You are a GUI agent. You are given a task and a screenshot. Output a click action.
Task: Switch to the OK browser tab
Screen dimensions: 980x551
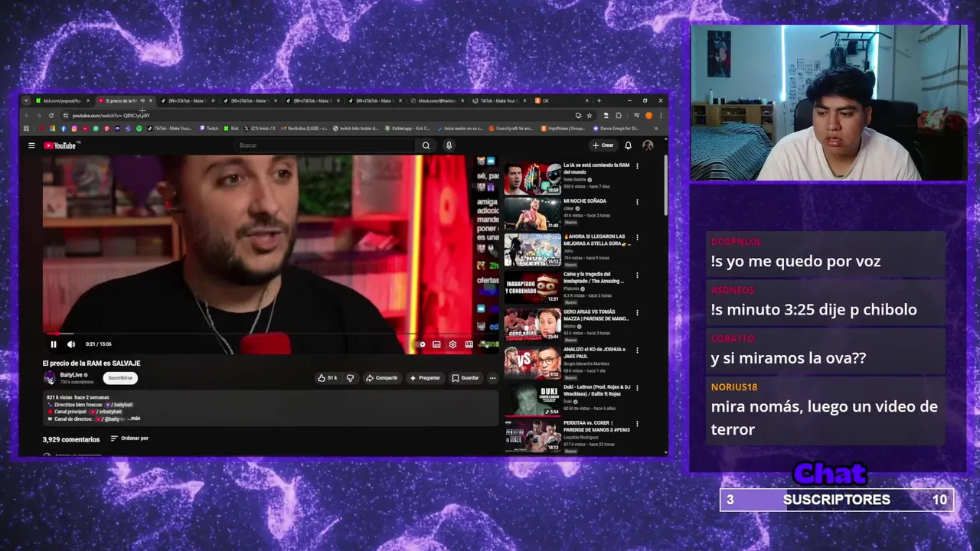click(563, 101)
